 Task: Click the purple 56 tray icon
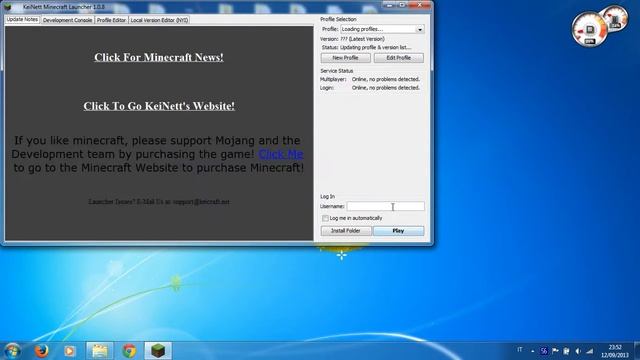tap(544, 351)
